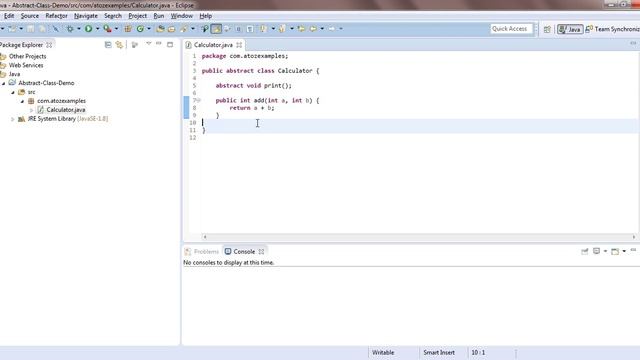Click the Run Last Tool icon with red toolbox
The image size is (640, 360).
107,29
